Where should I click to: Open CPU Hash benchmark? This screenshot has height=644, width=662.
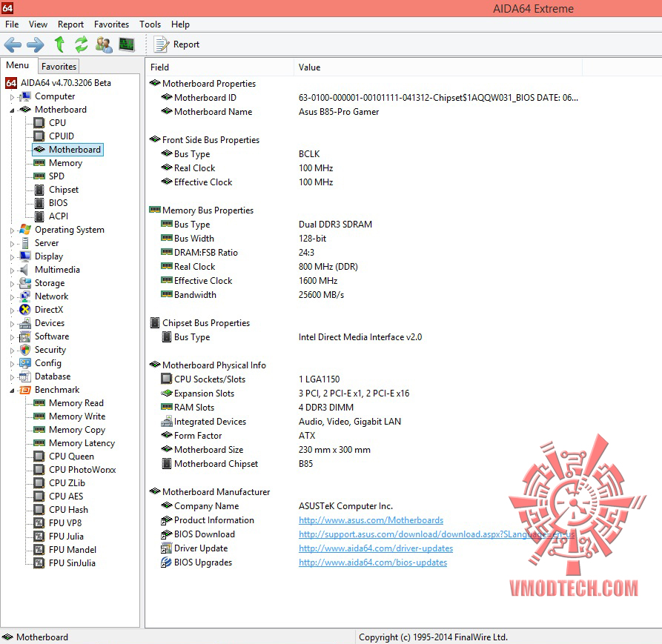click(x=68, y=510)
